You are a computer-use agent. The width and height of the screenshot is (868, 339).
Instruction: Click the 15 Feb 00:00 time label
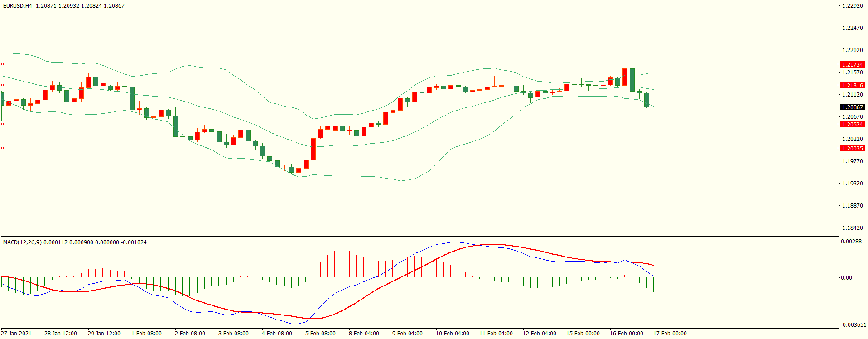(583, 334)
